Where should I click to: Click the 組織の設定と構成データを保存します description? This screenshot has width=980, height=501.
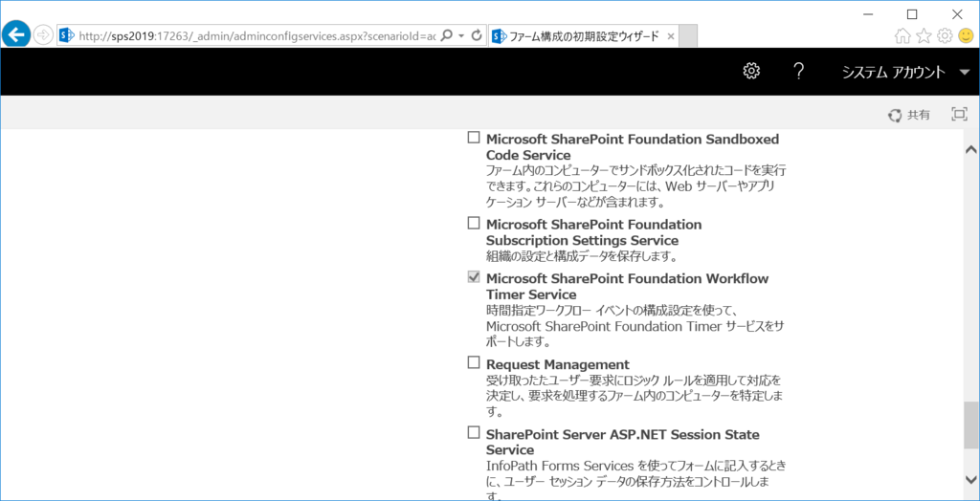click(581, 256)
